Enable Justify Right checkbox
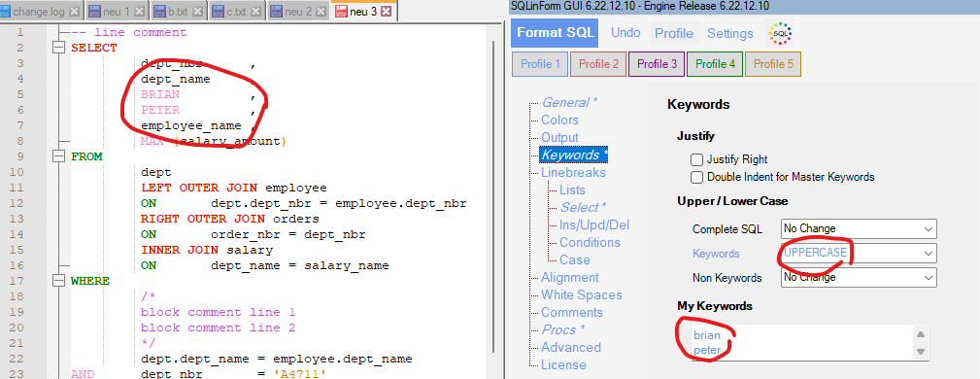This screenshot has width=980, height=379. 696,159
